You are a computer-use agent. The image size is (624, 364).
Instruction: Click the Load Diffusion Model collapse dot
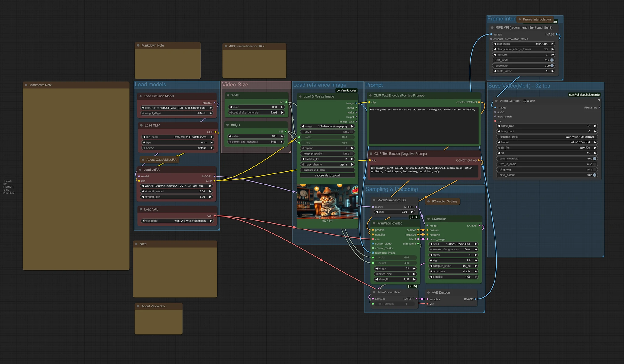pos(140,96)
